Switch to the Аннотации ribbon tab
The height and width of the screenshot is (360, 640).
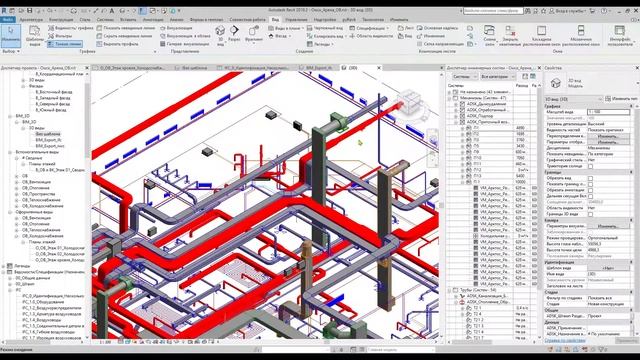coord(153,19)
